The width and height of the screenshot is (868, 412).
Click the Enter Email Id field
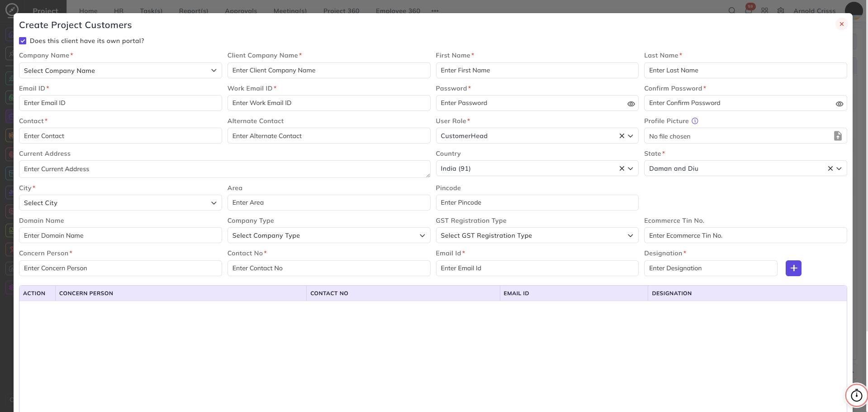coord(537,268)
